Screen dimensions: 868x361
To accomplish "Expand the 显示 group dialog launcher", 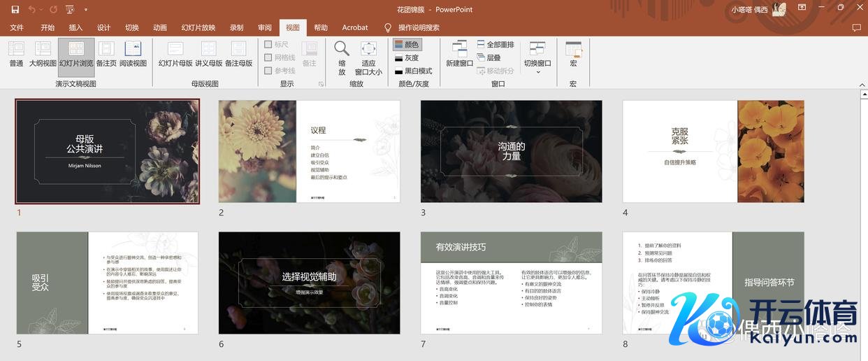I will tap(321, 84).
